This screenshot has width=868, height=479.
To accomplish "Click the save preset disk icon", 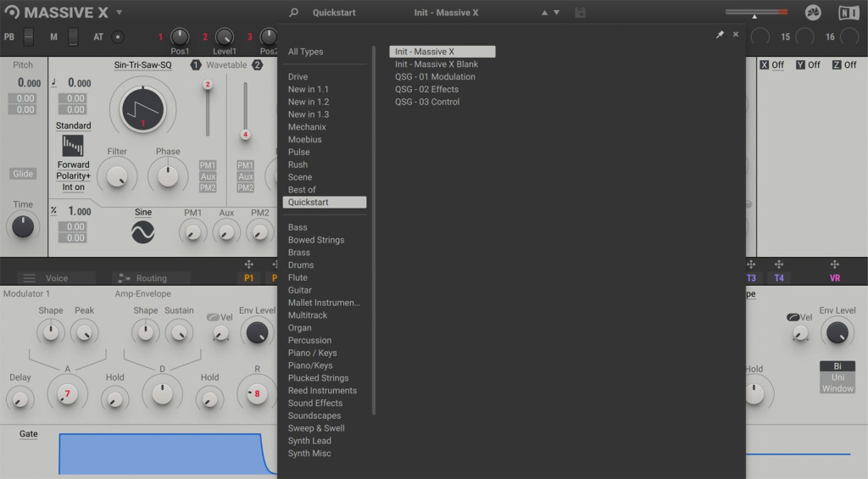I will (580, 12).
